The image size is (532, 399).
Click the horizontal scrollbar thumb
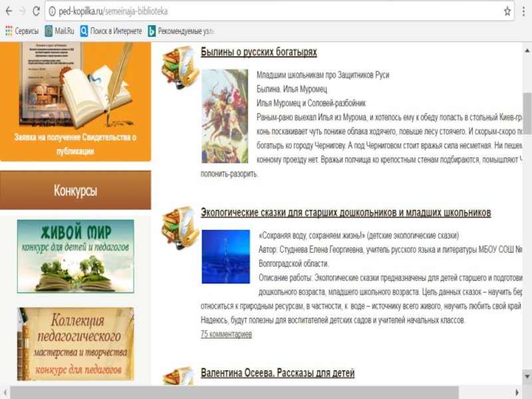click(x=234, y=392)
